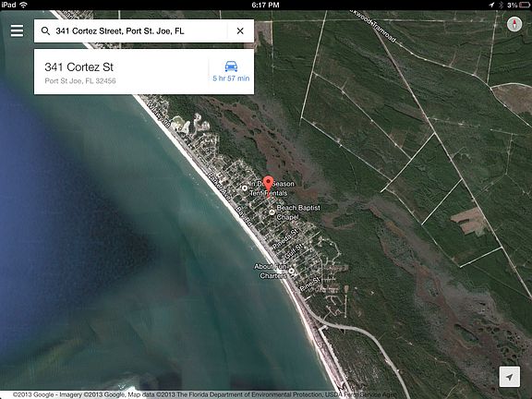Tap the Pine St road label

click(x=309, y=284)
